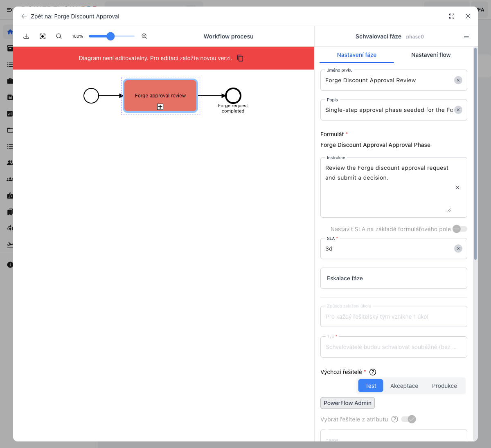491x448 pixels.
Task: Select the Test environment tab
Action: click(x=371, y=386)
